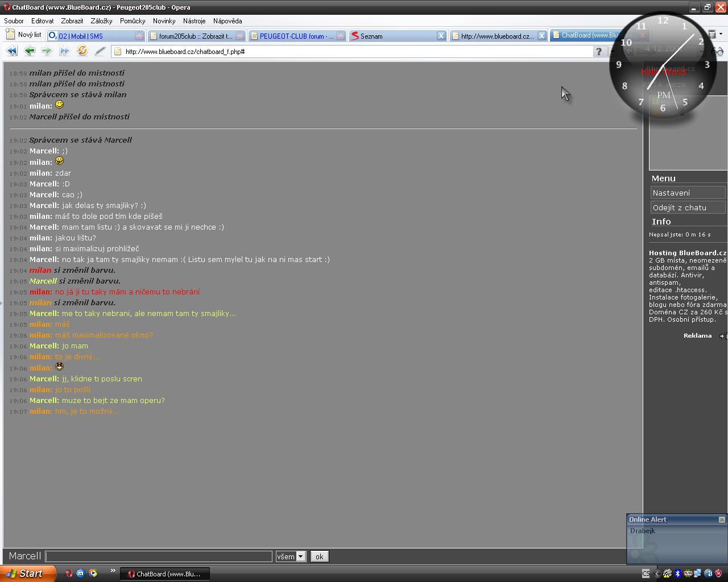728x582 pixels.
Task: Switch to the PEUGEOT-CLUB forum tab
Action: pyautogui.click(x=296, y=36)
